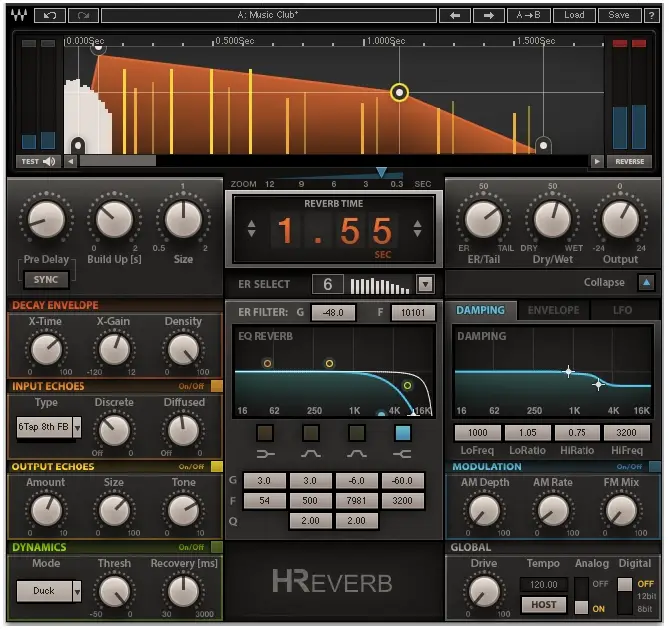Click the ER Select number 6 field
Image resolution: width=669 pixels, height=630 pixels.
point(328,285)
